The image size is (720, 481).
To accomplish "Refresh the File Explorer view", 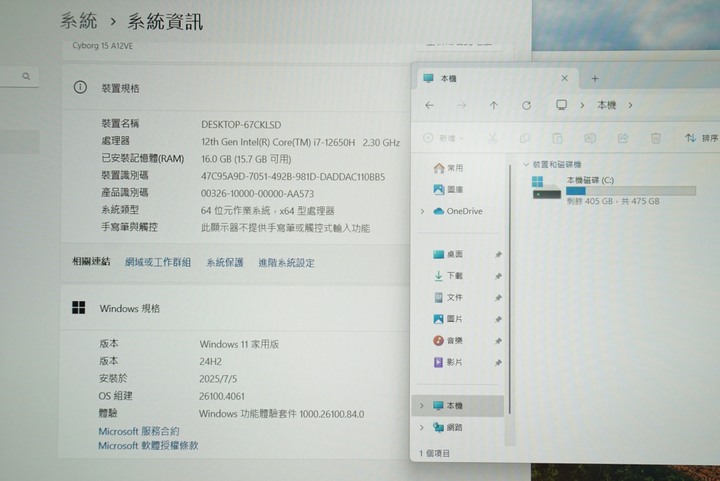I will (x=526, y=106).
